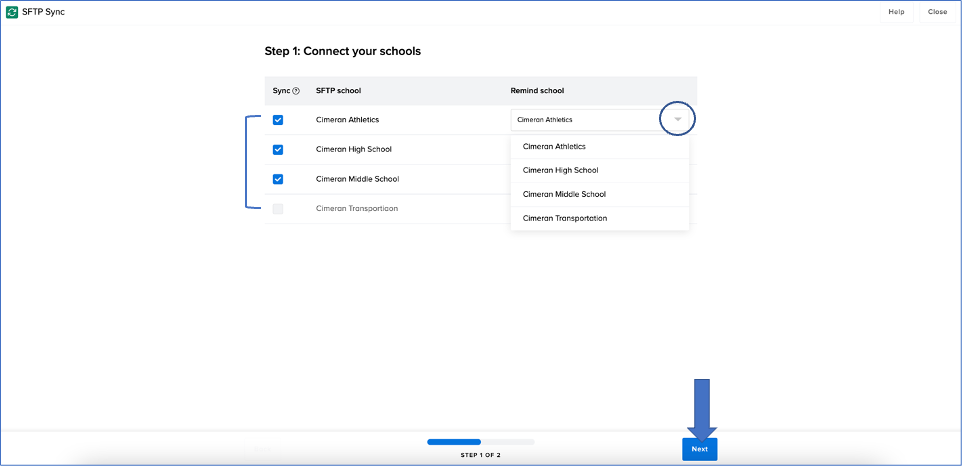The image size is (962, 466).
Task: Uncheck the Cimeran Athletics sync checkbox
Action: (278, 120)
